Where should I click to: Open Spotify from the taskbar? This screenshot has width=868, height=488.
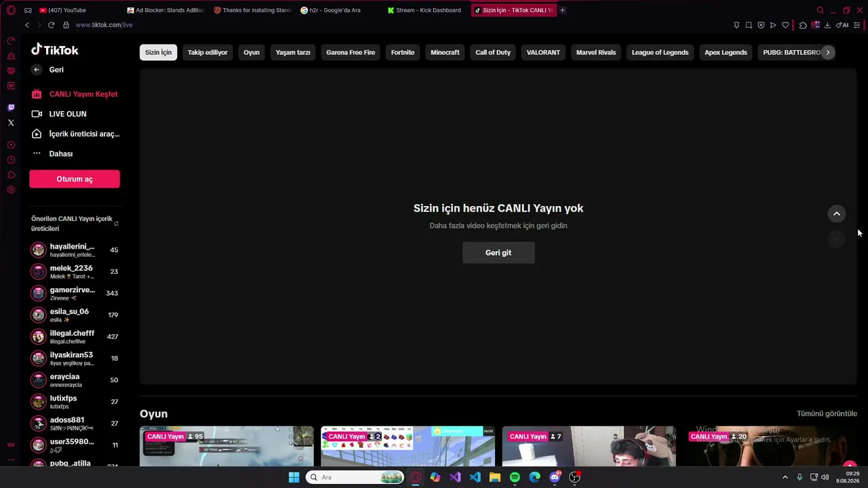coord(515,477)
